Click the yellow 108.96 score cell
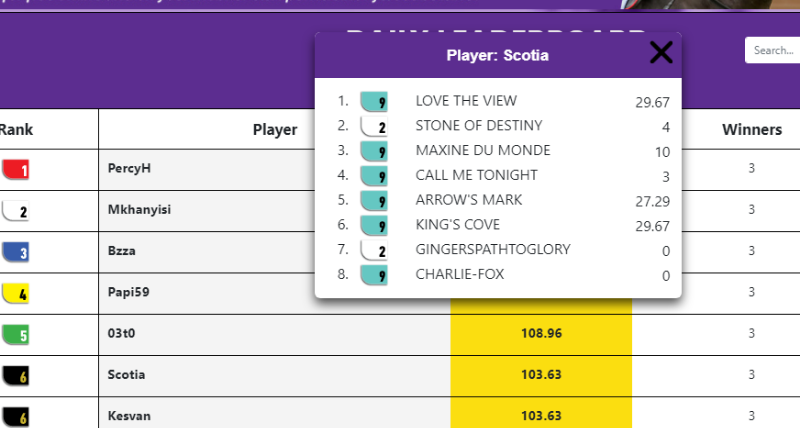Image resolution: width=800 pixels, height=428 pixels. pyautogui.click(x=541, y=334)
